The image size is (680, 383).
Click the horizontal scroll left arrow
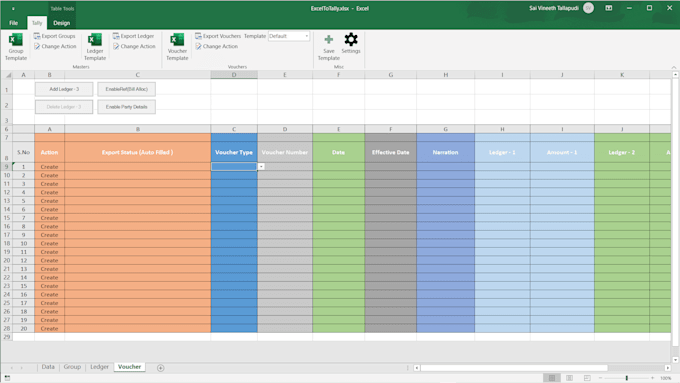pos(416,368)
